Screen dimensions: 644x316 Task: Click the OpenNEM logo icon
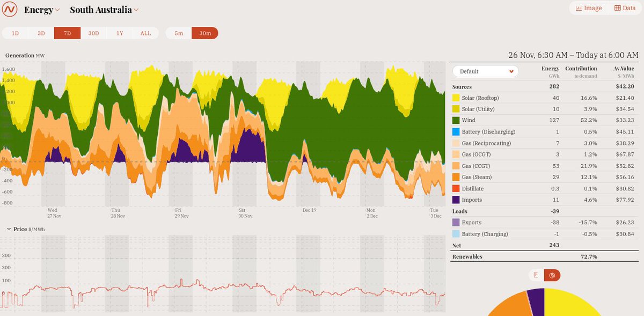pos(10,10)
